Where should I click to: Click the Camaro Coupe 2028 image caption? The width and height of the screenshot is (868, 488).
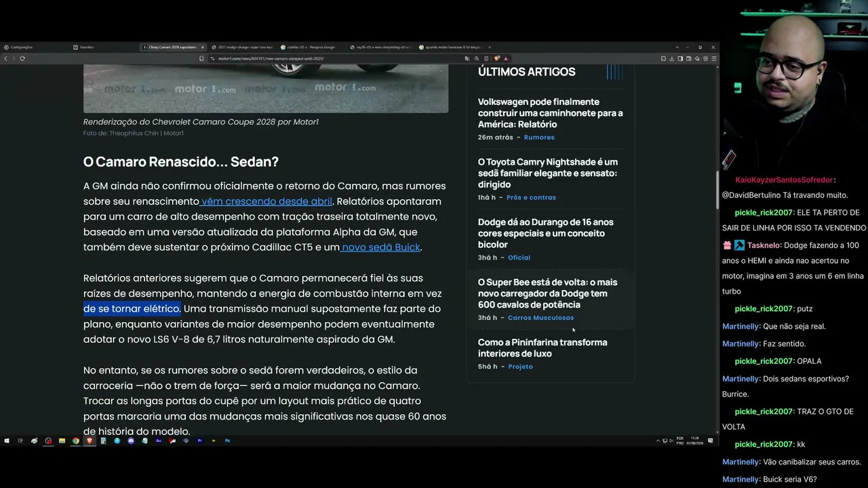click(201, 122)
